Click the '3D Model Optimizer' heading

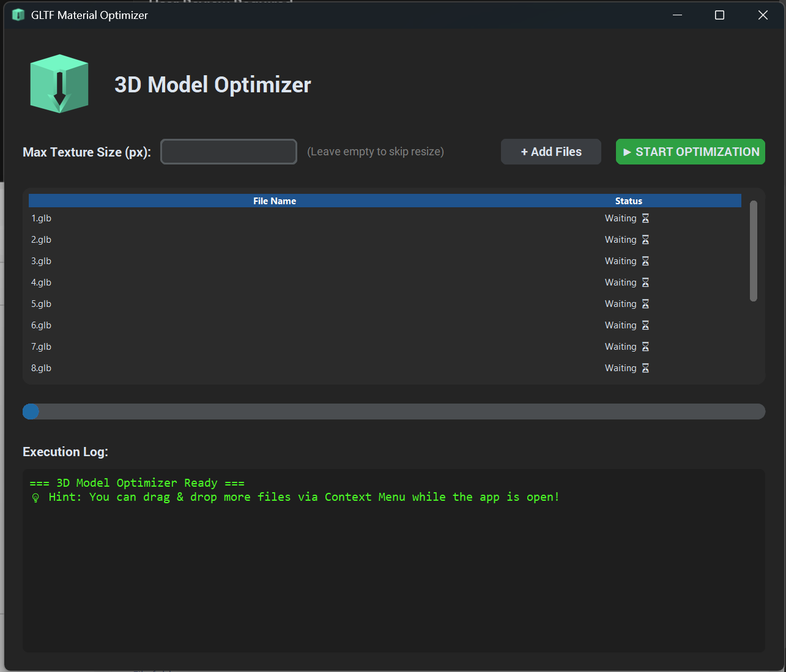click(x=213, y=84)
